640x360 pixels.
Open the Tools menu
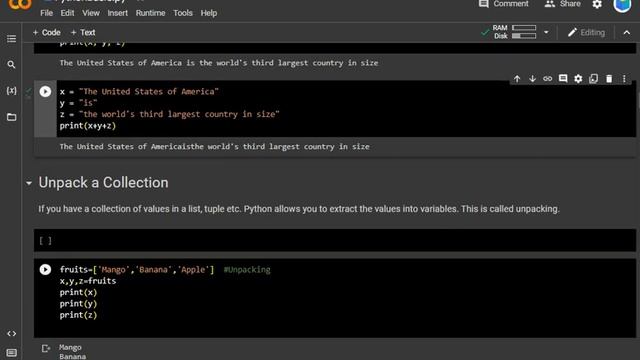(182, 13)
